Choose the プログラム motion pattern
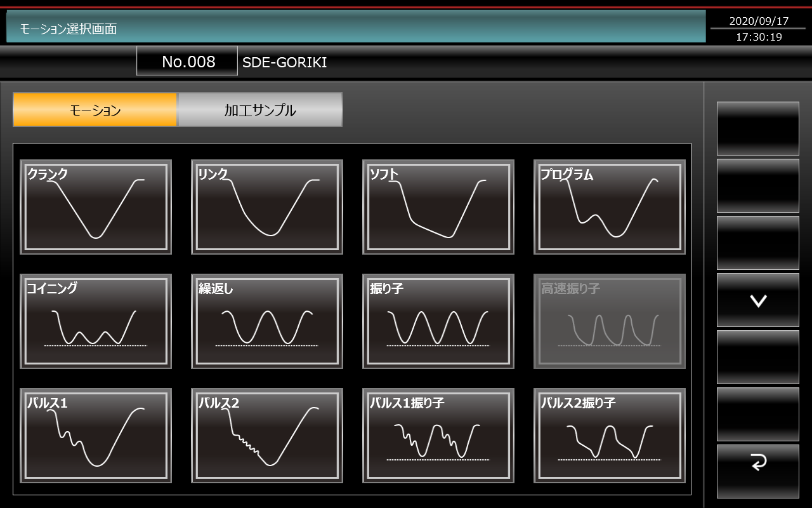812x508 pixels. click(610, 207)
